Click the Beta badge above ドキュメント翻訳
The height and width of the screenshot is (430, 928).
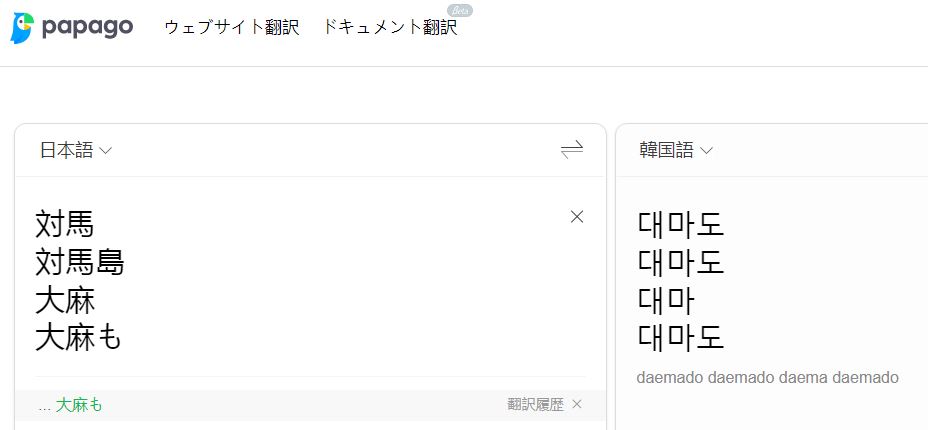pos(460,10)
